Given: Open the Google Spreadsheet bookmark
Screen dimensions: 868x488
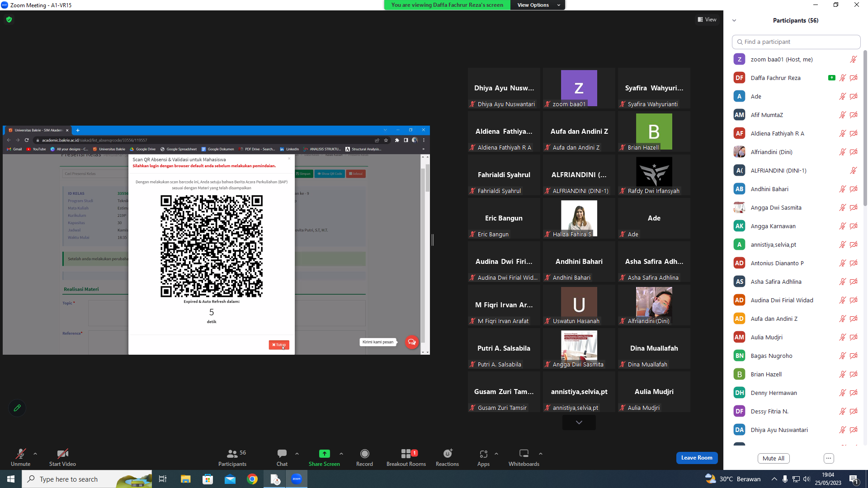Looking at the screenshot, I should click(x=179, y=149).
